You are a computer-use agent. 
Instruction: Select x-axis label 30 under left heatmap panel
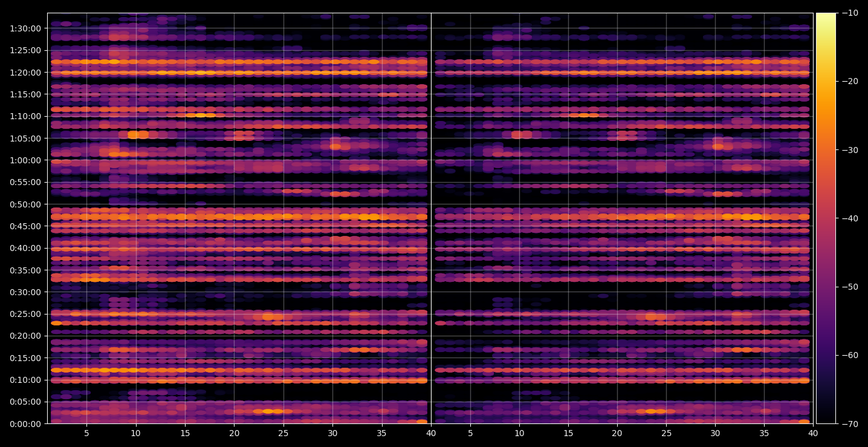pyautogui.click(x=332, y=433)
